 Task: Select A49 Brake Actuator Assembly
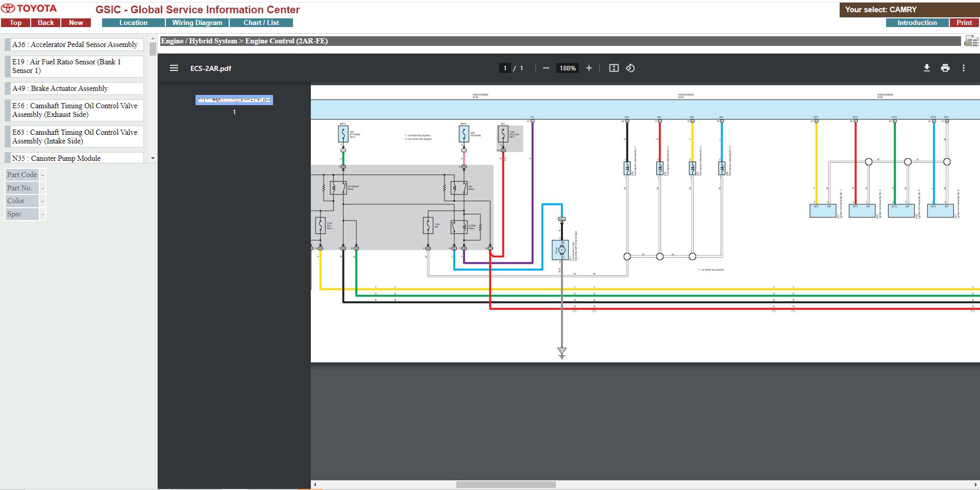[75, 88]
